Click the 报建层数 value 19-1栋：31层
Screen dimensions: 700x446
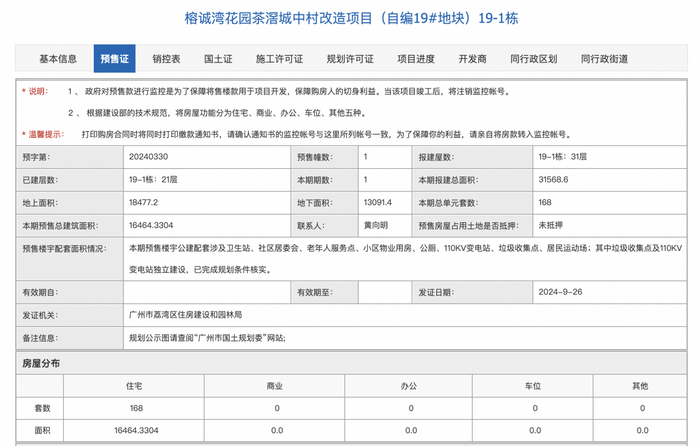point(562,157)
